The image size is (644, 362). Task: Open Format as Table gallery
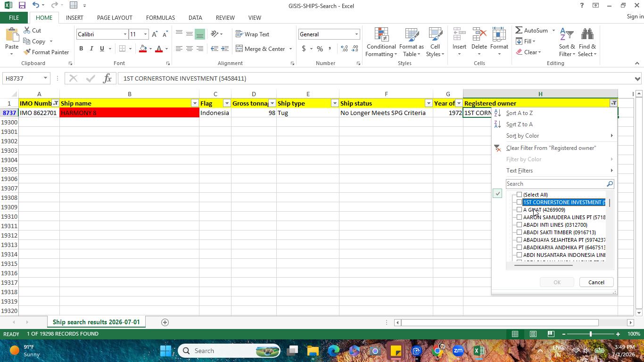(412, 42)
